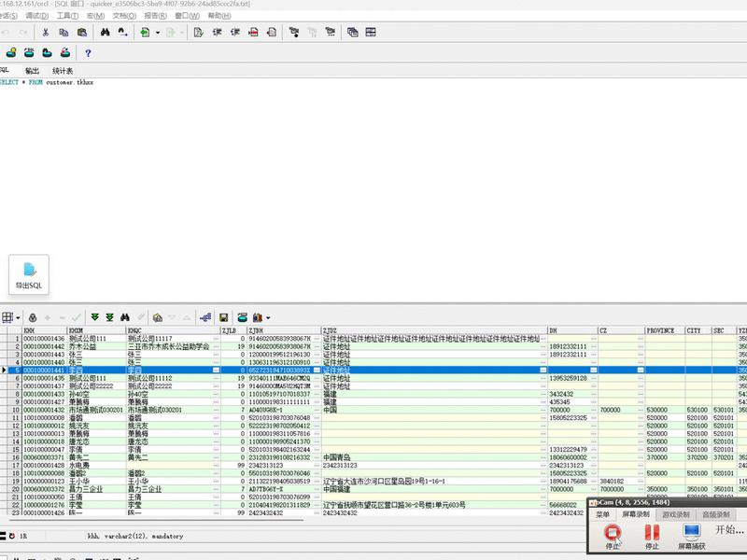Click the 屏幕捕获 monitor button in oCam

click(x=692, y=536)
